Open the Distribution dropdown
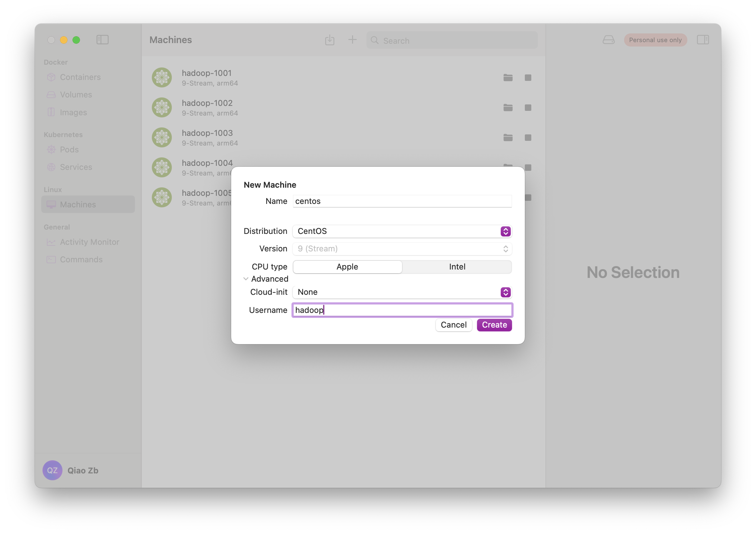Image resolution: width=756 pixels, height=534 pixels. click(x=402, y=231)
